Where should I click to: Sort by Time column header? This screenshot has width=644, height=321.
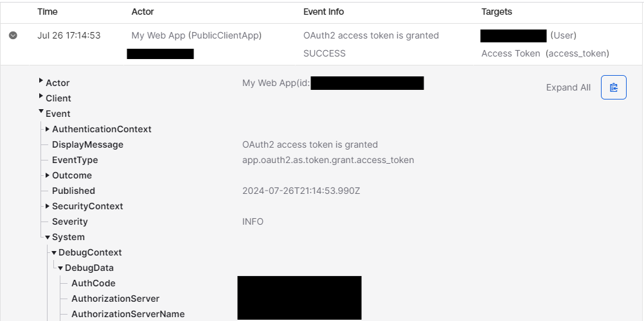point(47,12)
